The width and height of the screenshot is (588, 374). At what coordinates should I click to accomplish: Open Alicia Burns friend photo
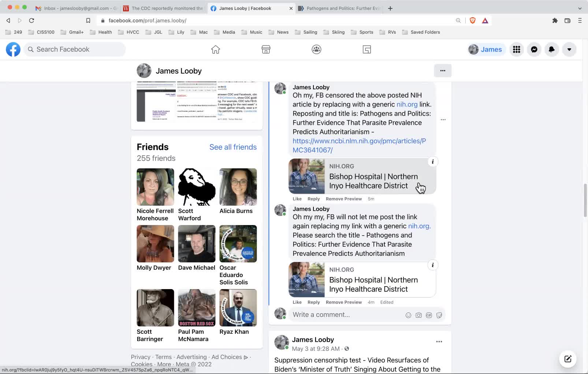point(238,187)
